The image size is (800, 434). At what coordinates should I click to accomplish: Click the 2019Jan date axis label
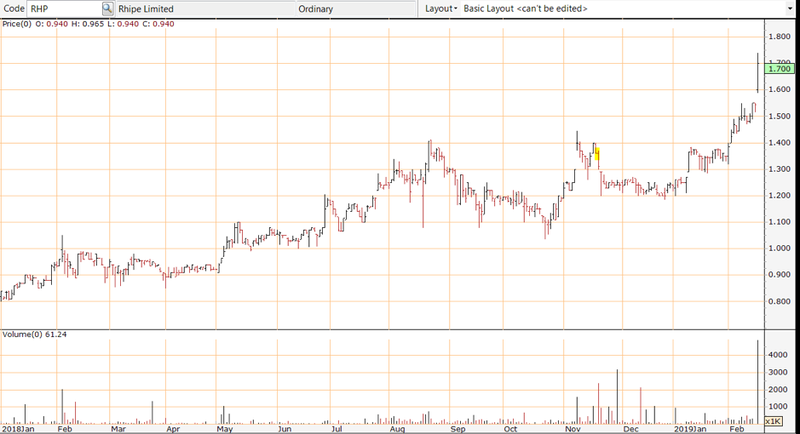[690, 429]
